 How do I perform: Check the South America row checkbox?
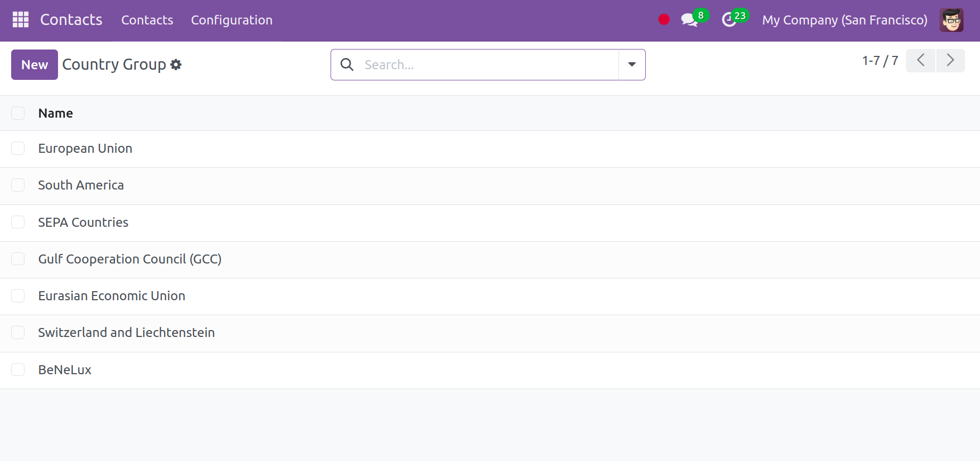(x=18, y=185)
